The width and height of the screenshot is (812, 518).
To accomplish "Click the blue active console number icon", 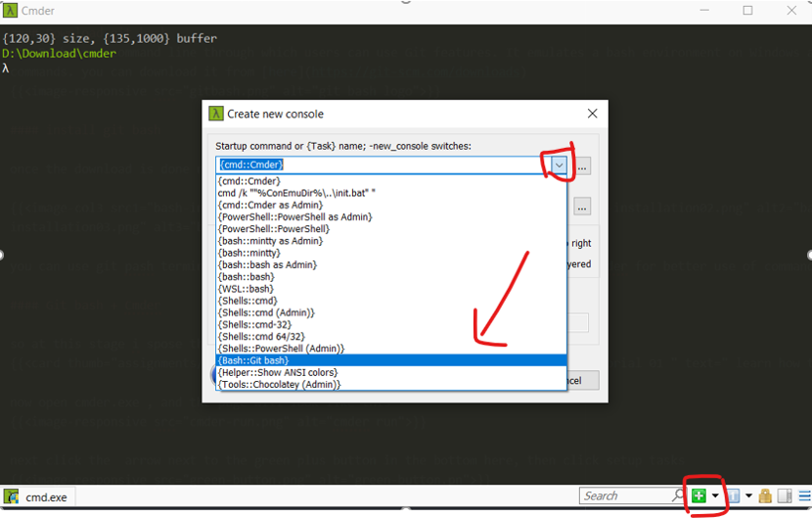I will pos(734,495).
